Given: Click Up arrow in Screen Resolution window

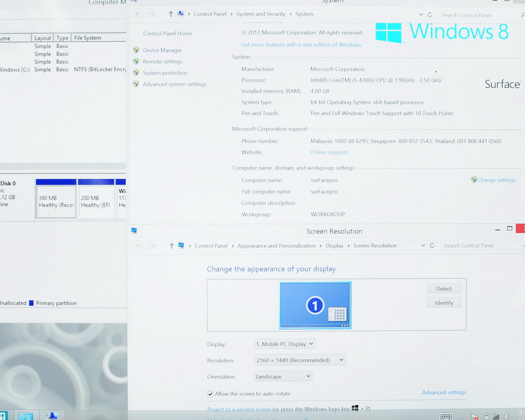Looking at the screenshot, I should tap(171, 246).
